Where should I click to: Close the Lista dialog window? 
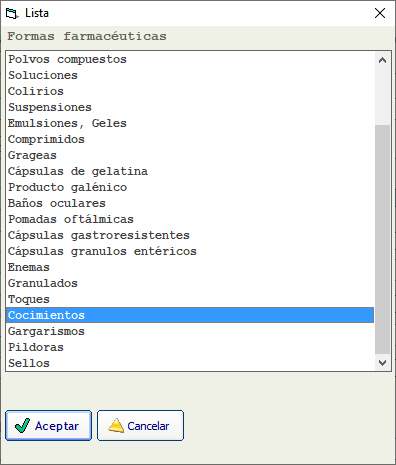click(x=380, y=13)
